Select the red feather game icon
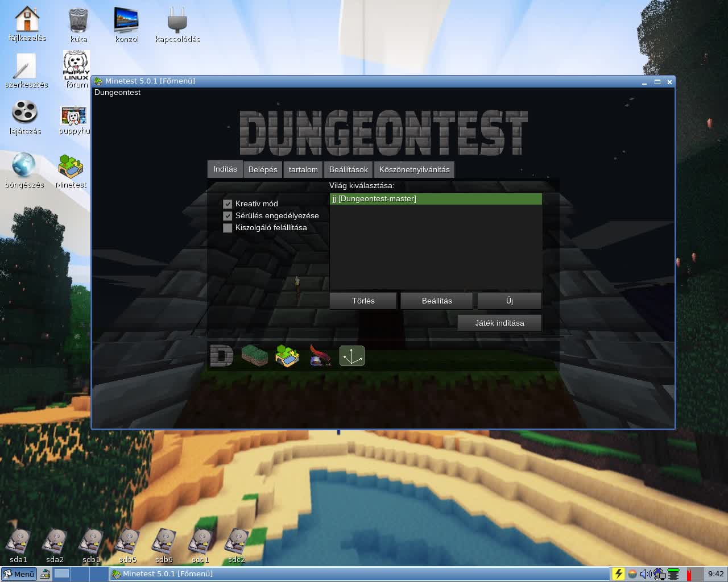728x582 pixels. click(x=320, y=356)
